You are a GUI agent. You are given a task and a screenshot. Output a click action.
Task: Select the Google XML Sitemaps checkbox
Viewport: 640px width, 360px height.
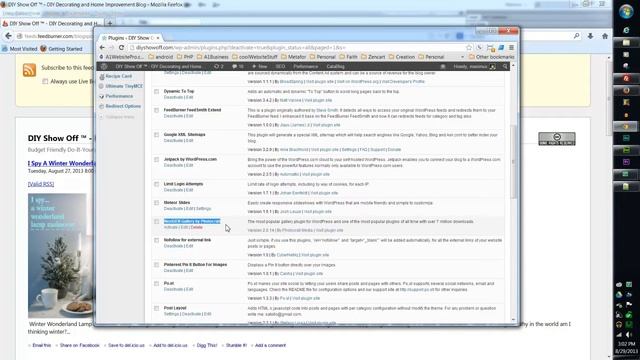coord(156,135)
